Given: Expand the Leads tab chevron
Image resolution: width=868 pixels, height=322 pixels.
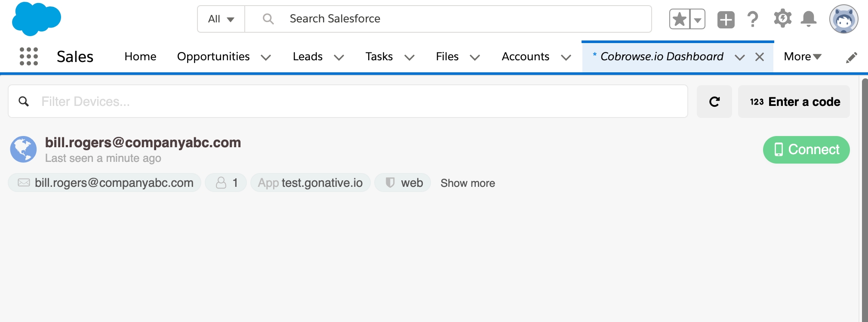Looking at the screenshot, I should pos(339,57).
